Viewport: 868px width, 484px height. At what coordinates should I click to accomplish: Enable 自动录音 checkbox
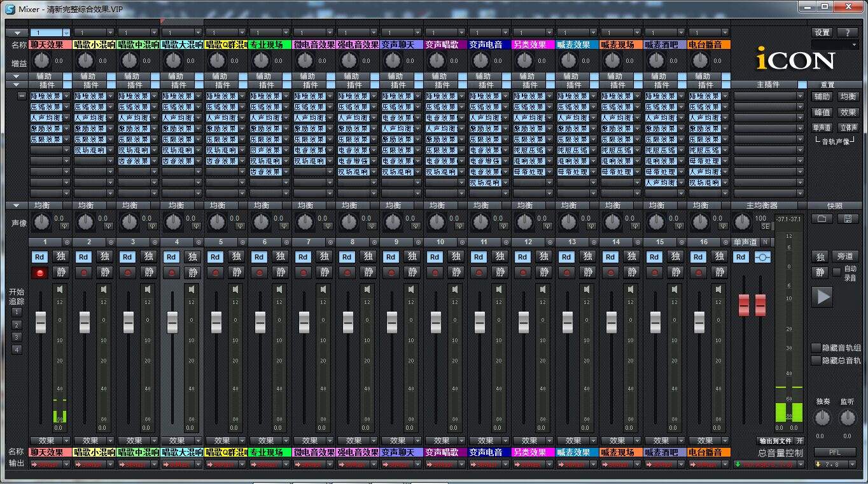837,272
